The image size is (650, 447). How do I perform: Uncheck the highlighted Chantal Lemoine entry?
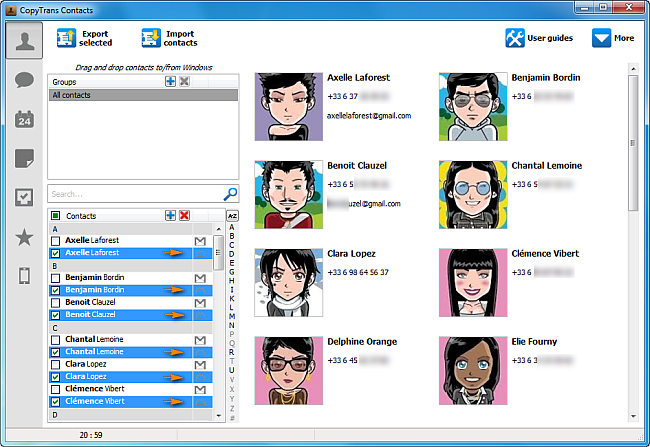(x=55, y=352)
